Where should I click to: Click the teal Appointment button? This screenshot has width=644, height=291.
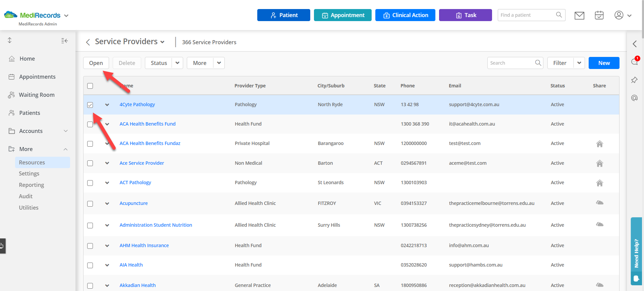click(343, 15)
